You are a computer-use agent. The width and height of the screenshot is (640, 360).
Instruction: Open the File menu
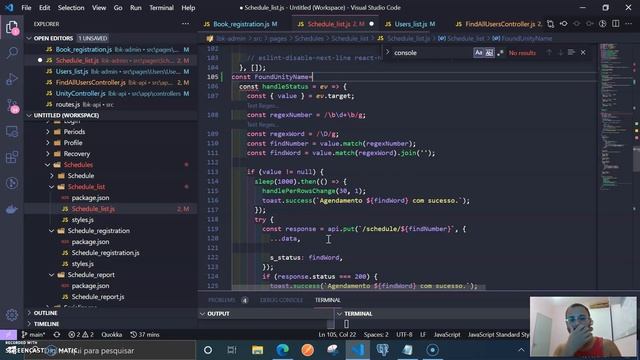coord(26,8)
